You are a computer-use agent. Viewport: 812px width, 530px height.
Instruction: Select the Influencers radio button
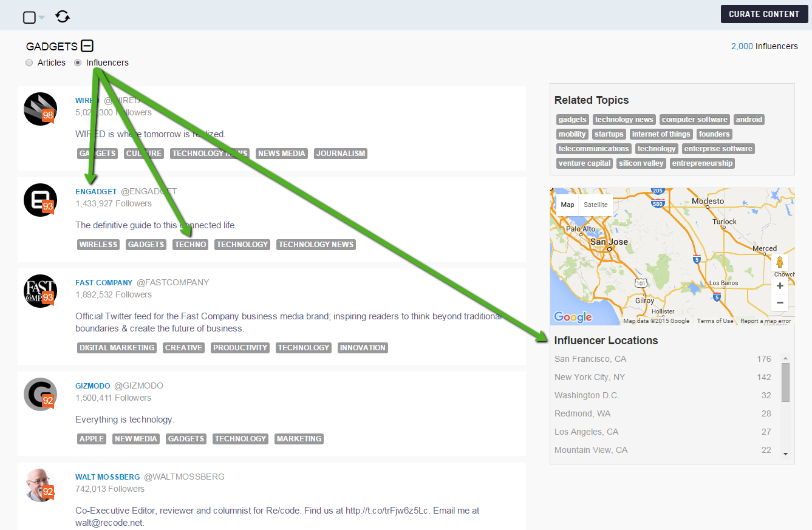point(78,63)
